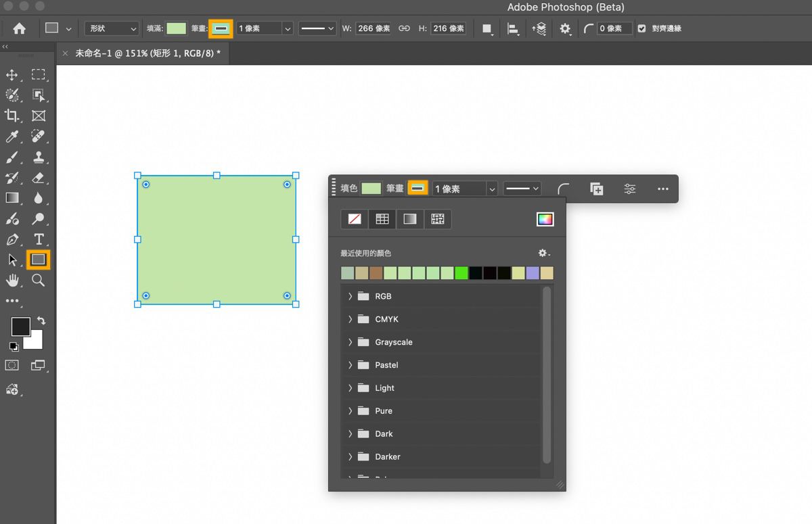Toggle the 對齊邊緣 checkbox

[x=641, y=28]
